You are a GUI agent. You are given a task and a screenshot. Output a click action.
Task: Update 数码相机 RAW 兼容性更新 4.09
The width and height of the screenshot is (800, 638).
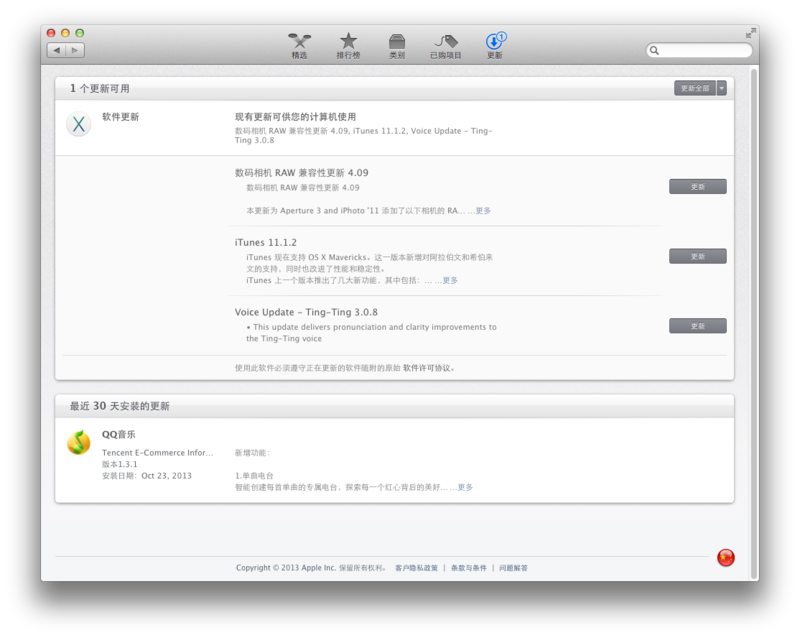click(x=697, y=186)
